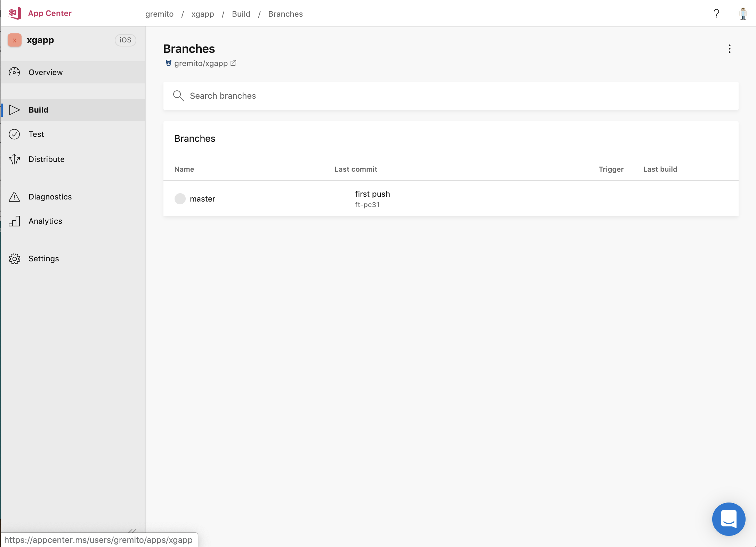Open Distribute section
Viewport: 756px width, 547px height.
coord(46,159)
